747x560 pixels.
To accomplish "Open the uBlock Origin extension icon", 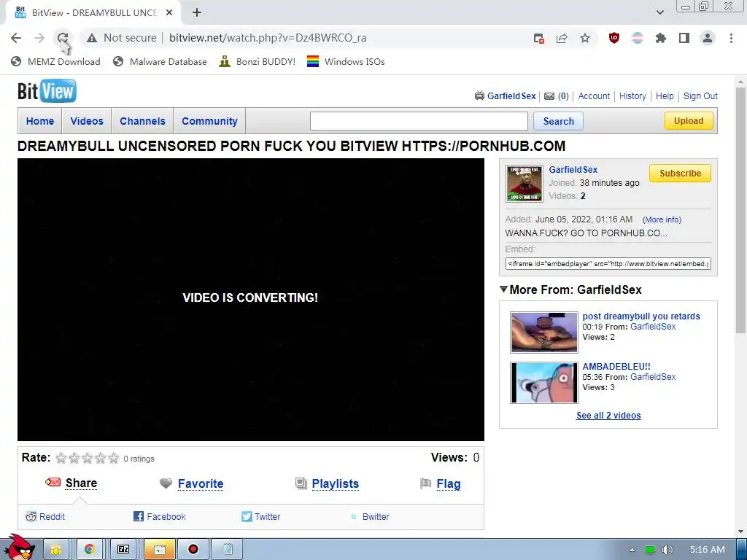I will point(614,38).
